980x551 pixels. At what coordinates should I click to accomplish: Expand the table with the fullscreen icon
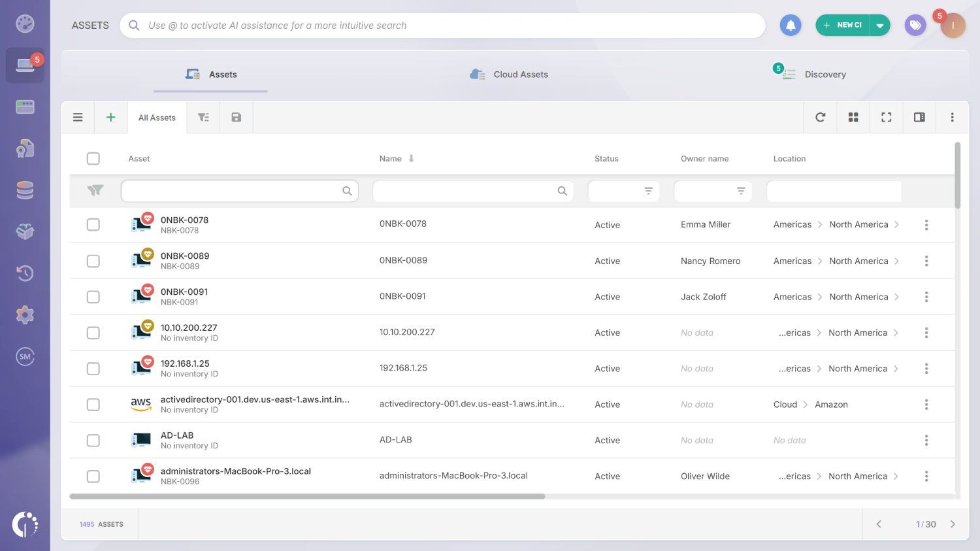point(886,117)
